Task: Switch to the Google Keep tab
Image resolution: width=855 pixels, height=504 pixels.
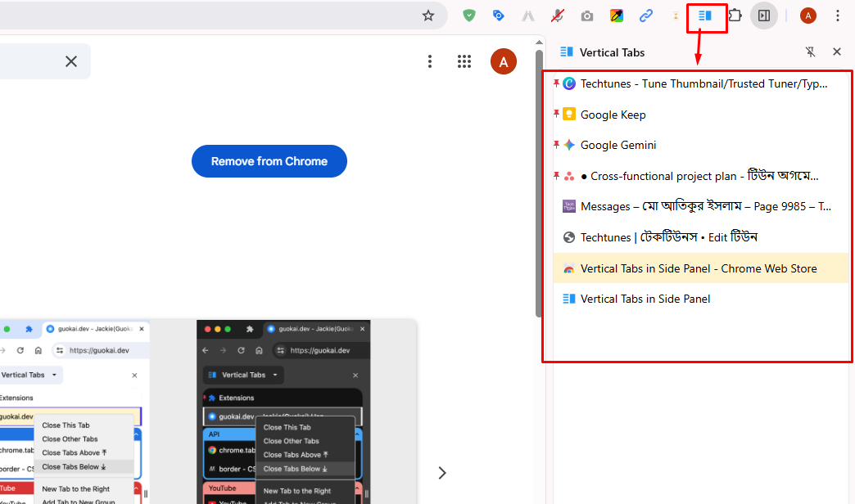Action: 612,114
